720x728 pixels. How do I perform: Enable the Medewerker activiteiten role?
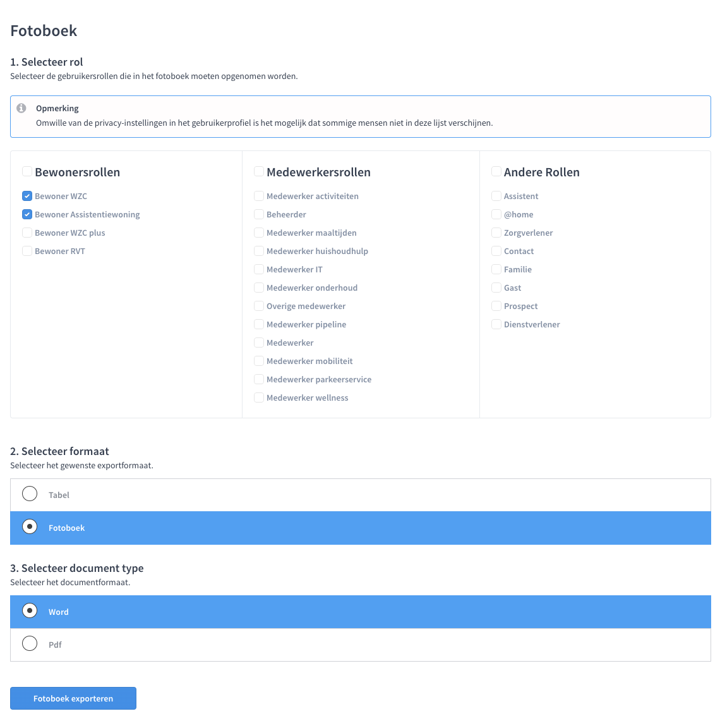point(259,196)
